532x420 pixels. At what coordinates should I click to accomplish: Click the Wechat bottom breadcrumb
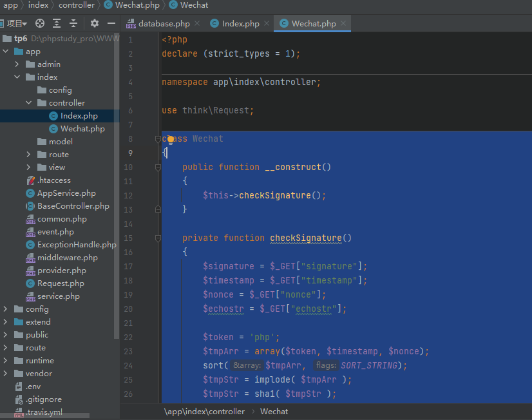click(x=274, y=412)
